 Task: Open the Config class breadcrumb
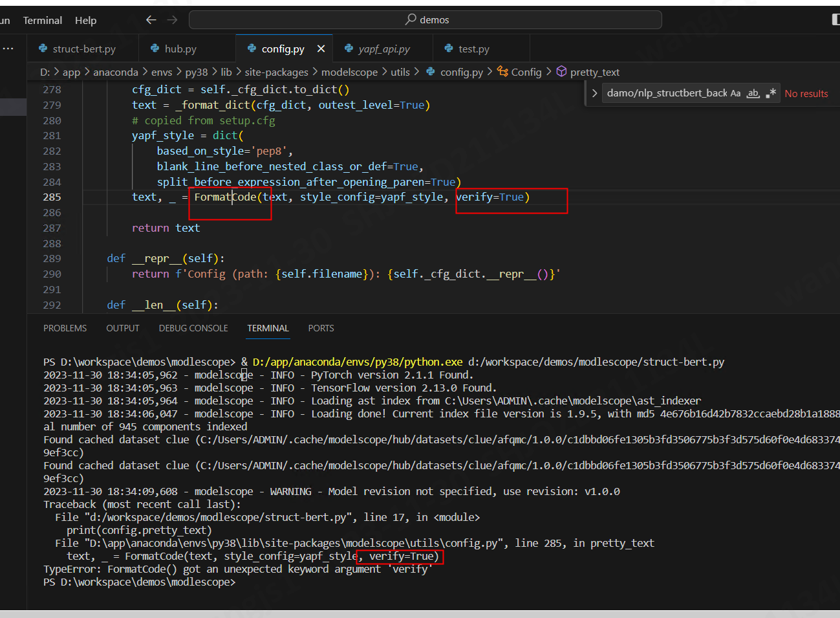click(x=526, y=72)
